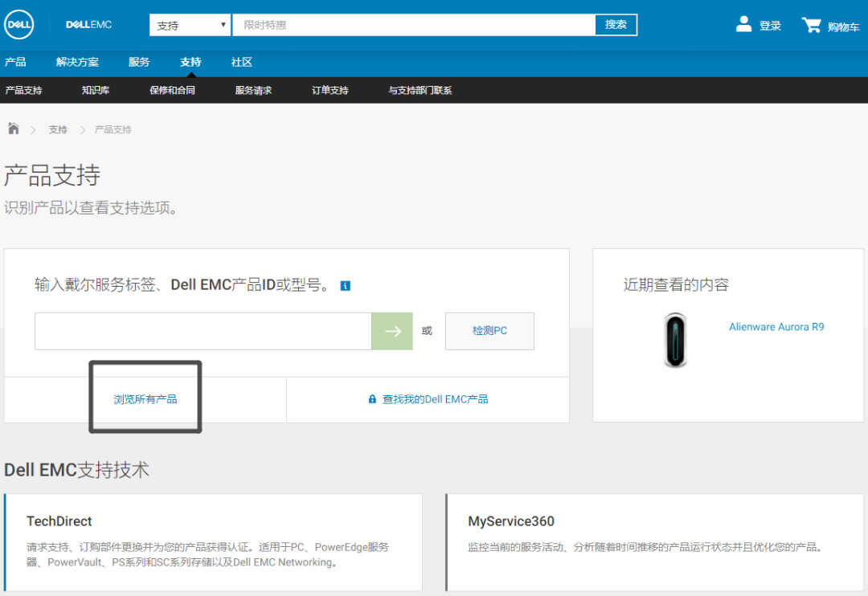Click the service tag input field

pos(203,331)
